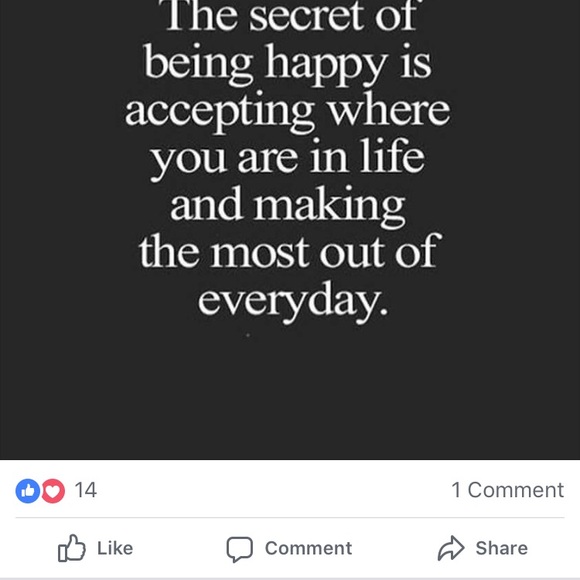Click the word 'everyday.' in the quote
The width and height of the screenshot is (580, 580).
[x=293, y=301]
